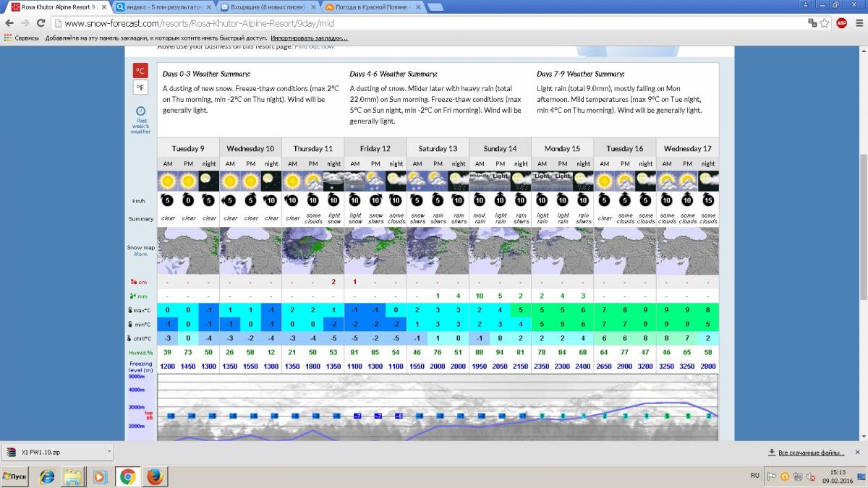Open the Wednesday 17 snow map thumbnail
Screen dimensions: 868x488
tap(687, 251)
